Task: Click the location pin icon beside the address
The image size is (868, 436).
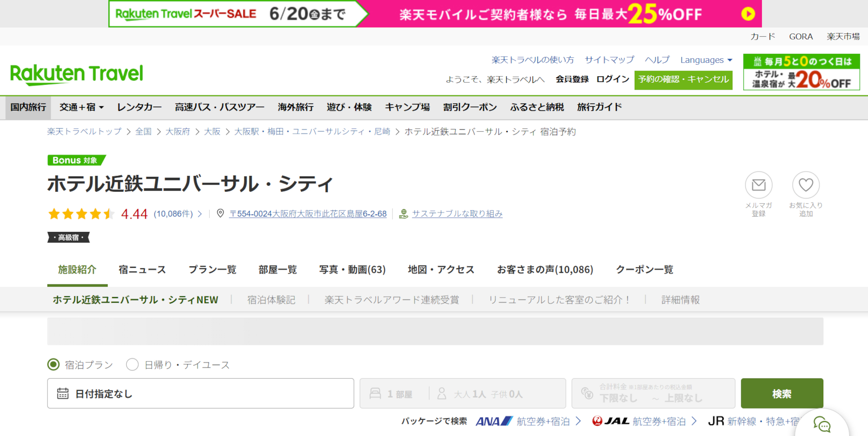Action: pyautogui.click(x=221, y=213)
